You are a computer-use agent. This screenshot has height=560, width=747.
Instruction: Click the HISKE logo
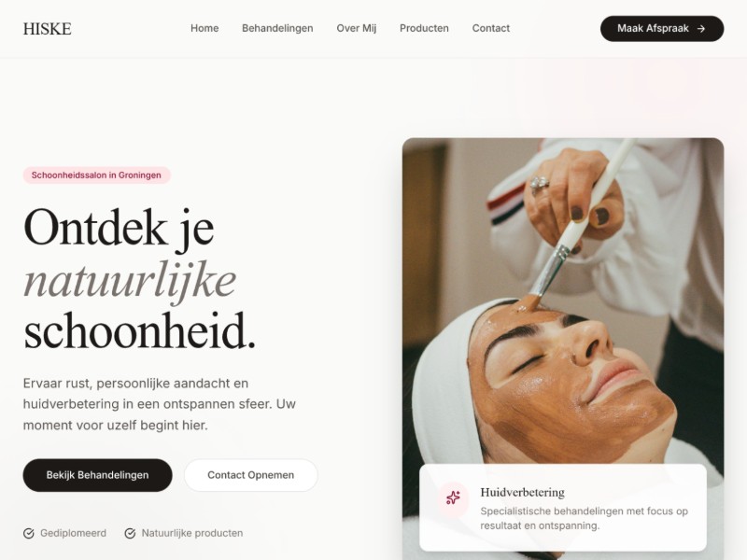click(48, 29)
